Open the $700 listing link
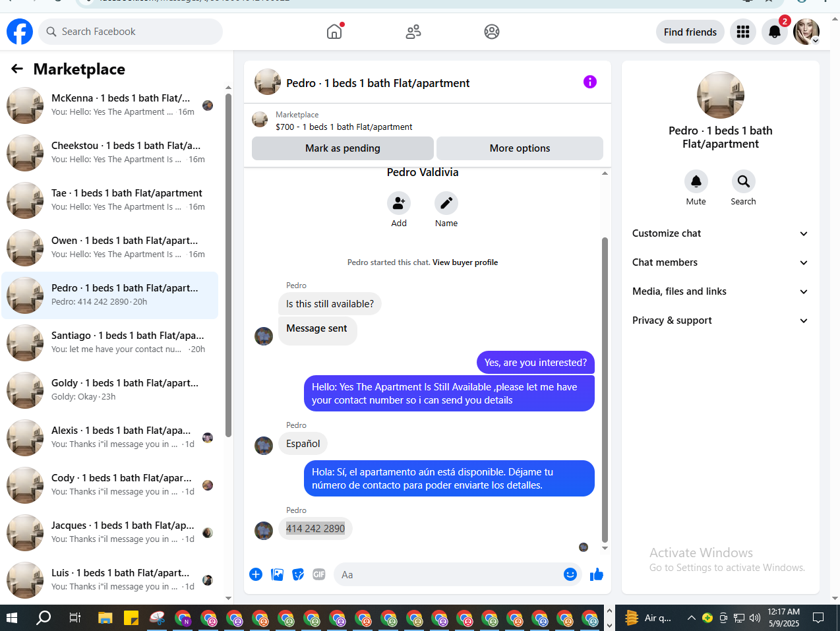 click(344, 127)
